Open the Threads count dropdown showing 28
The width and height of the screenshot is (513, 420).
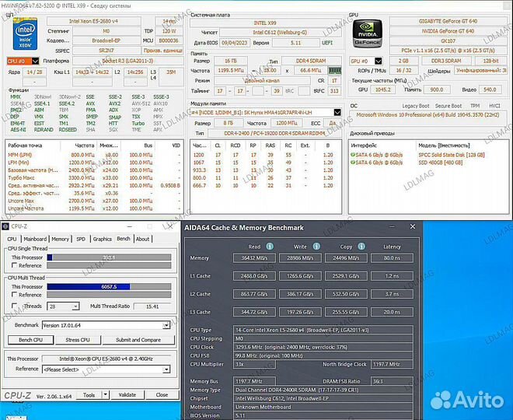(x=75, y=306)
